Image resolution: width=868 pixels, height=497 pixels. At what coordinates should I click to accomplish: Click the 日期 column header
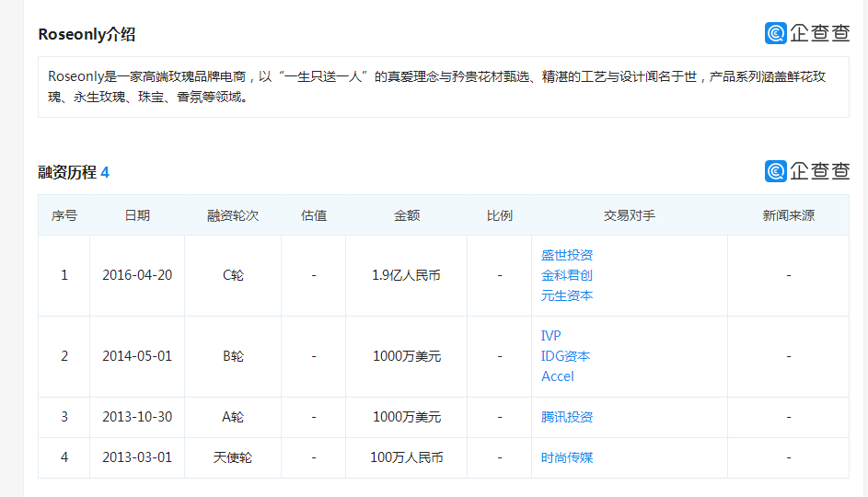click(x=137, y=215)
